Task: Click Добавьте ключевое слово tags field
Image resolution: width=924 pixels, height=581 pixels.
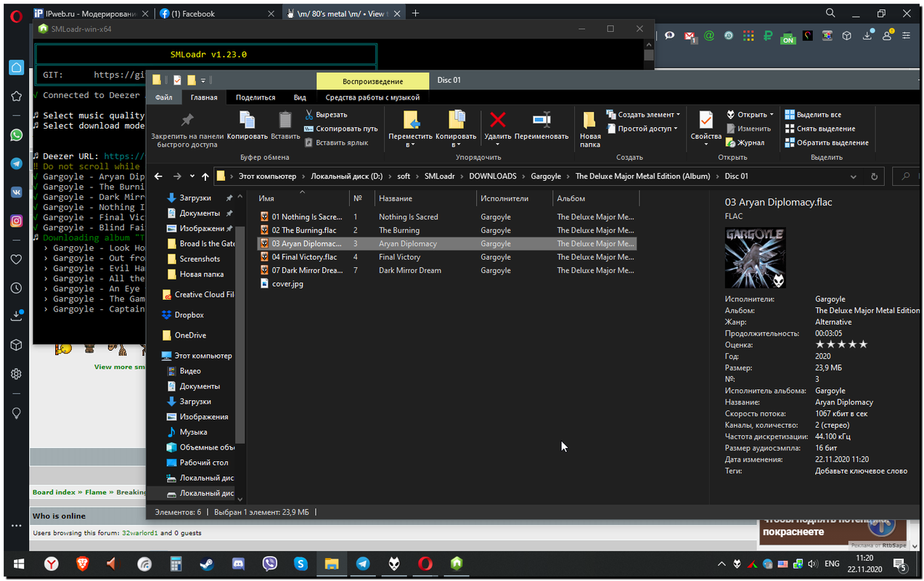Action: click(x=861, y=471)
